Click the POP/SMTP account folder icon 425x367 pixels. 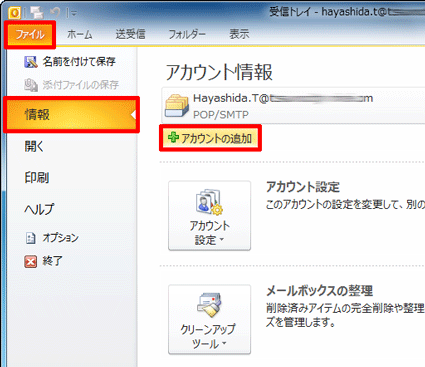[x=177, y=106]
